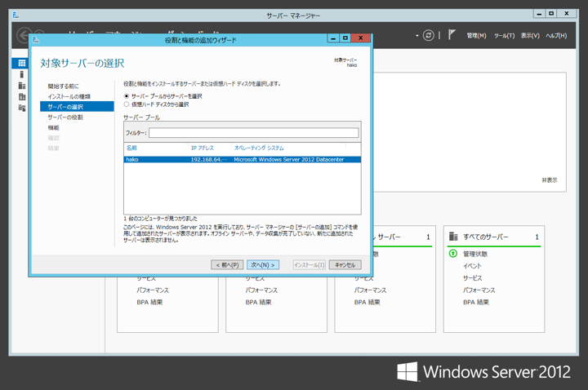
Task: Click the 次へ(N) next button
Action: [x=262, y=265]
